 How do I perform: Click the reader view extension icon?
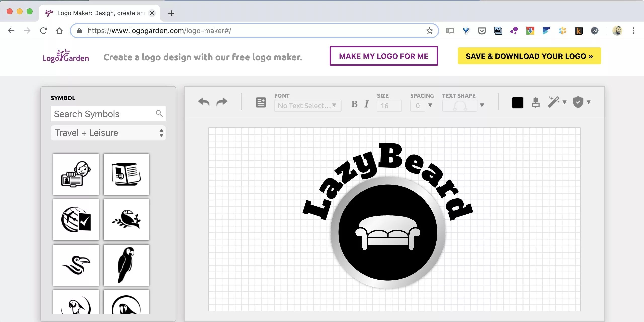tap(450, 31)
